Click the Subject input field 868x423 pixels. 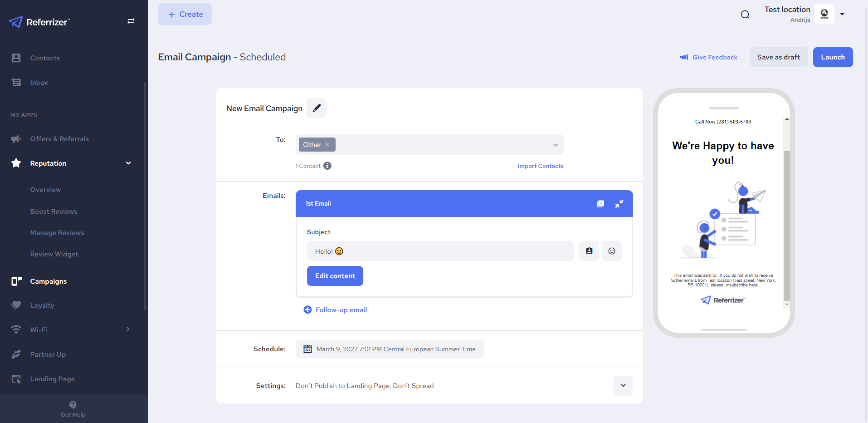point(440,251)
